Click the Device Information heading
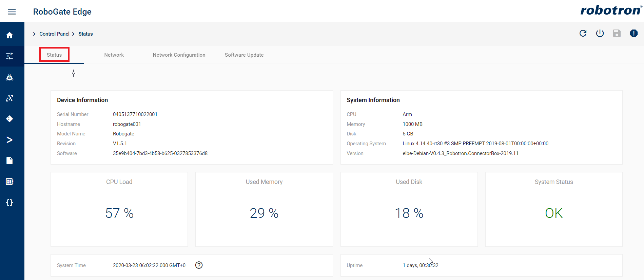This screenshot has width=644, height=280. pyautogui.click(x=82, y=100)
